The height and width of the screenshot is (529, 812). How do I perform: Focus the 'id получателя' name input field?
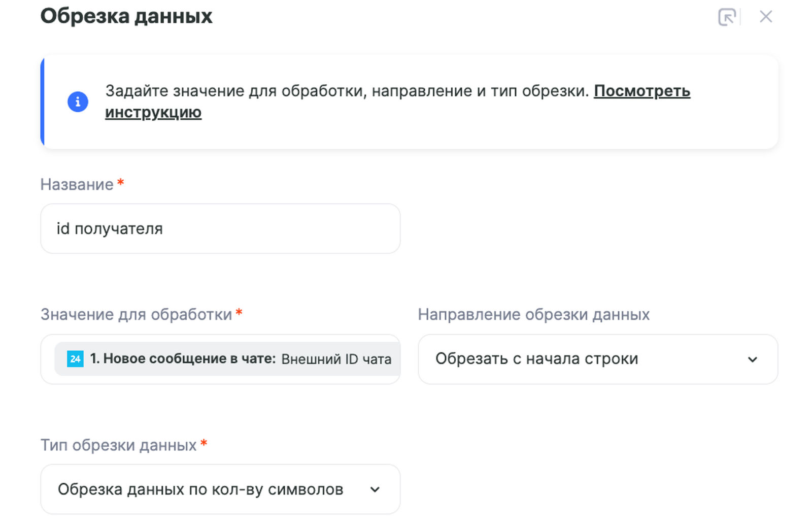pos(220,229)
